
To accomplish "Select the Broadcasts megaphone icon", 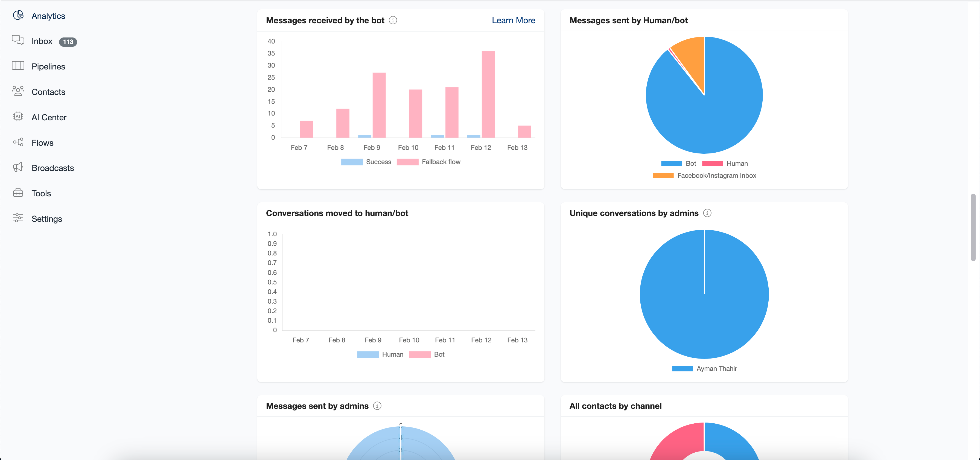I will coord(18,167).
